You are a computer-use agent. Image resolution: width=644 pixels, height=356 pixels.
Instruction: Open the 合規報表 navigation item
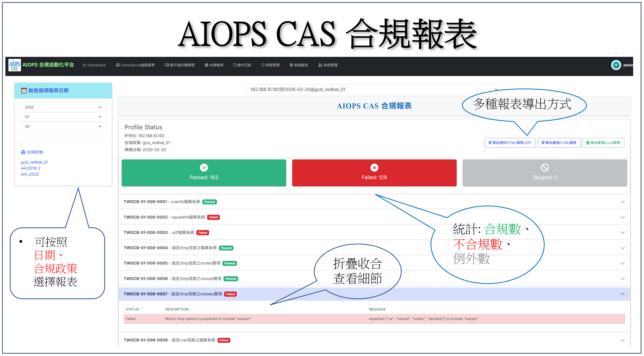[214, 65]
